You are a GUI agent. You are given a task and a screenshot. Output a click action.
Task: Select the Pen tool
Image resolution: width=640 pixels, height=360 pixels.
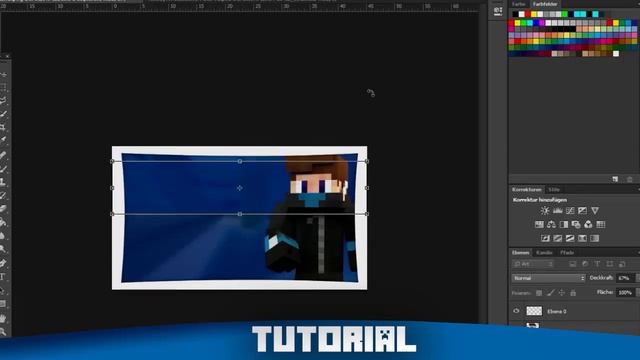(4, 263)
